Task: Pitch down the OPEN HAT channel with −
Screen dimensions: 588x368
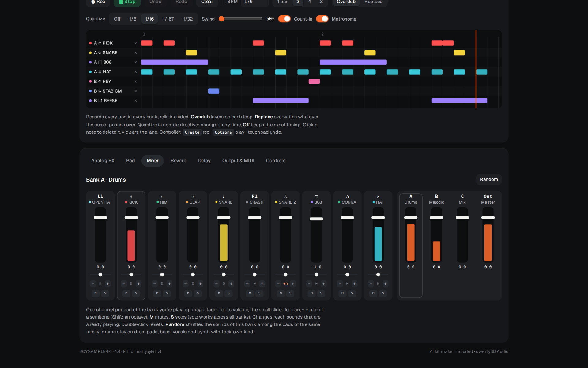Action: pyautogui.click(x=93, y=284)
